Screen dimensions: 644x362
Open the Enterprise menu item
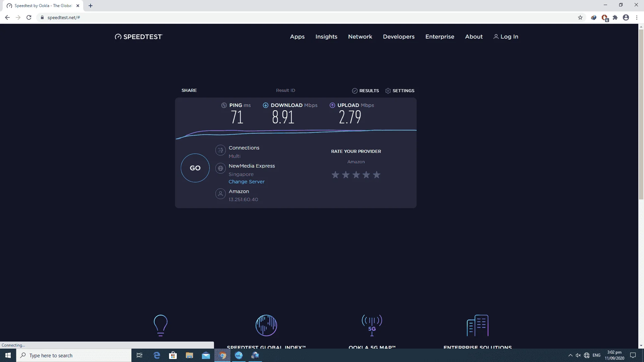pos(440,37)
